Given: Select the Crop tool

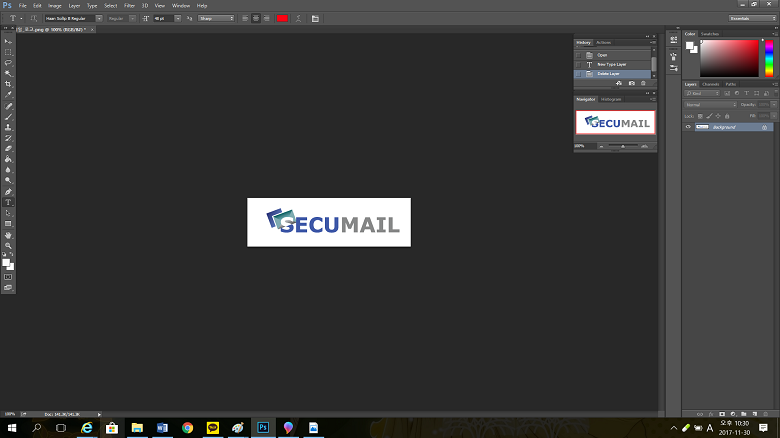Looking at the screenshot, I should 8,84.
